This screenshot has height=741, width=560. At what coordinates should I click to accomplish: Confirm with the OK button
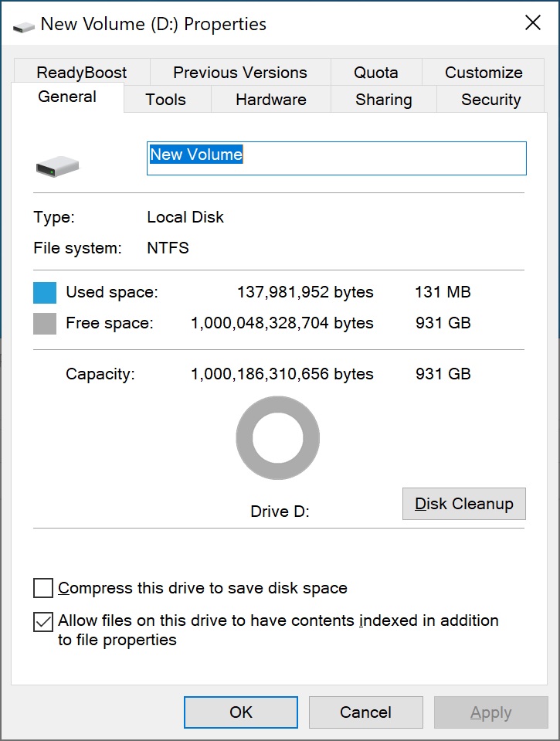(x=241, y=712)
